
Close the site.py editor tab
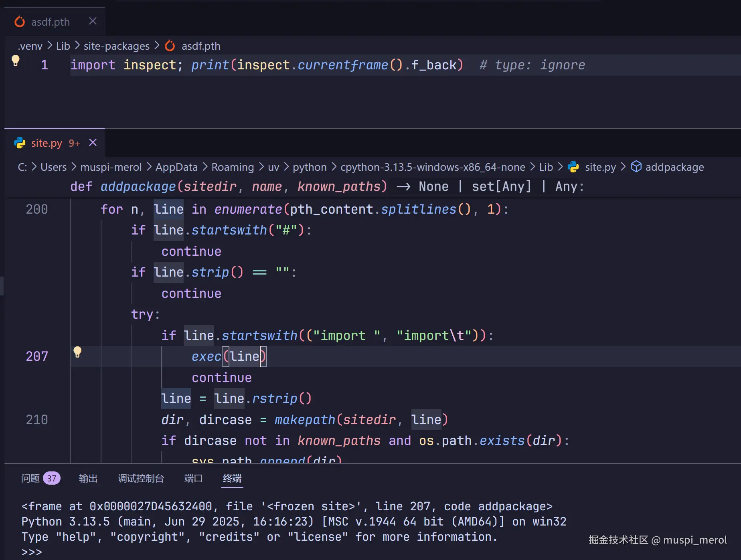93,142
